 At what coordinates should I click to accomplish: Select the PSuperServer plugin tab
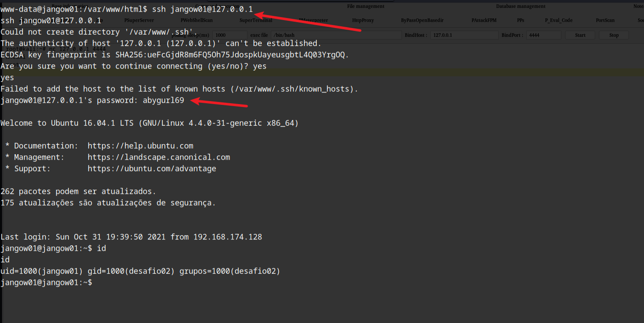tap(139, 20)
